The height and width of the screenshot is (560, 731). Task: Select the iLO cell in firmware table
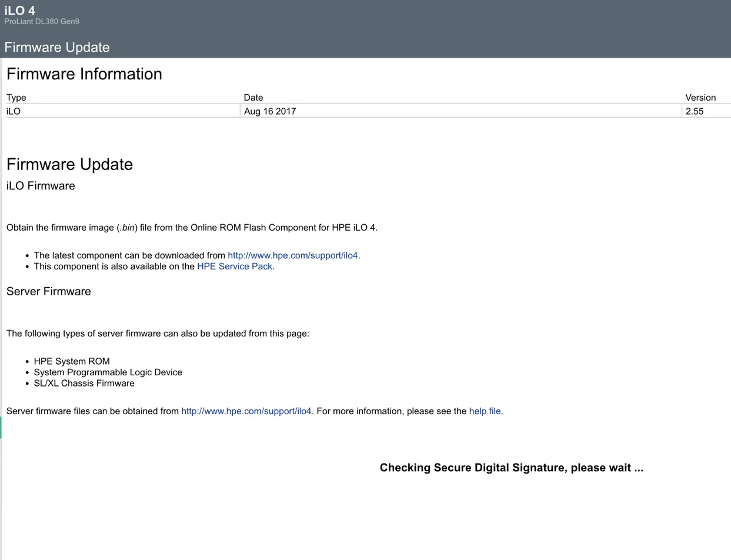pos(123,111)
